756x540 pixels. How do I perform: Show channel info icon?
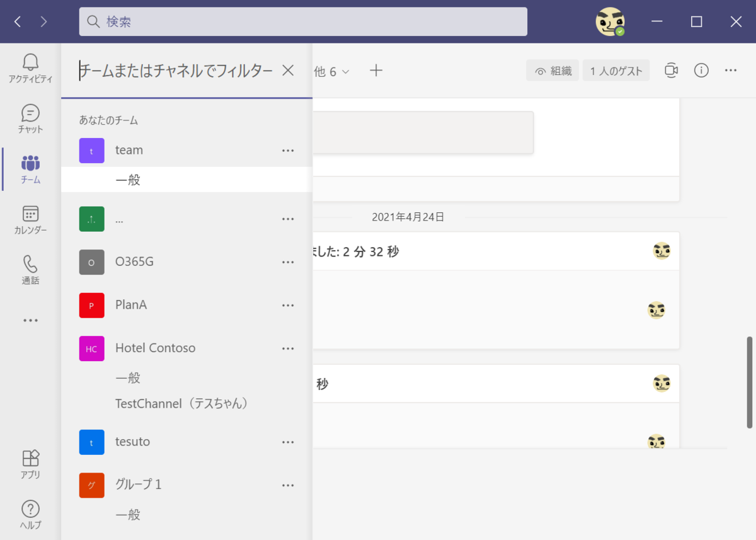point(701,71)
